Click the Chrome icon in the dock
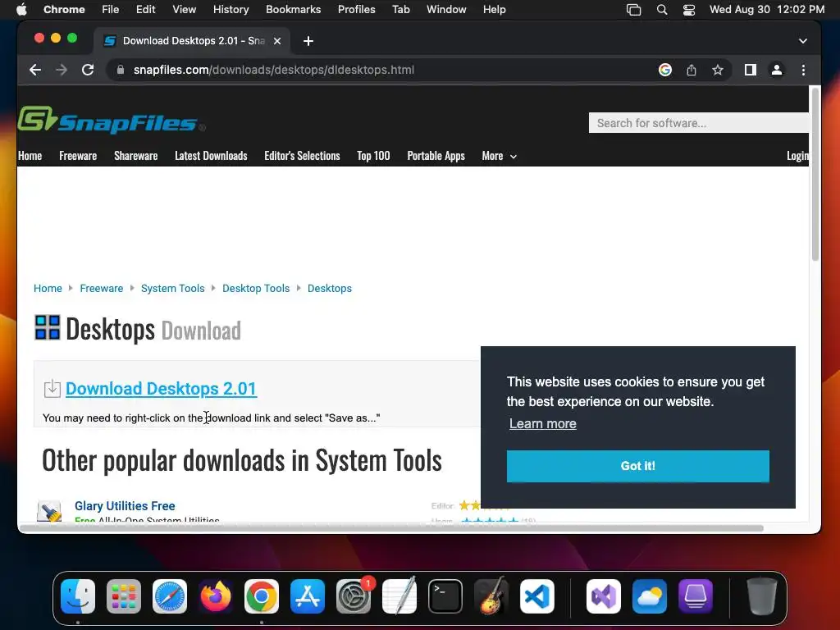 pyautogui.click(x=262, y=596)
